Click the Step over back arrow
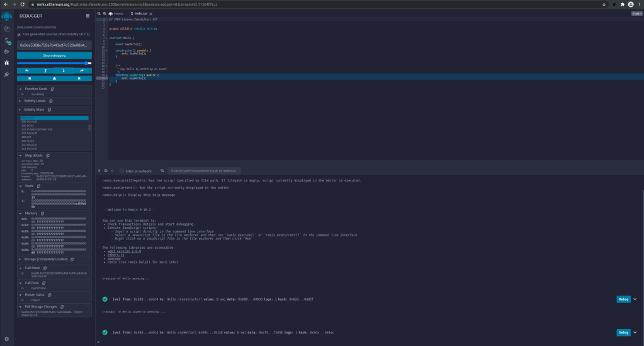Viewport: 644px width, 346px height. click(x=26, y=71)
